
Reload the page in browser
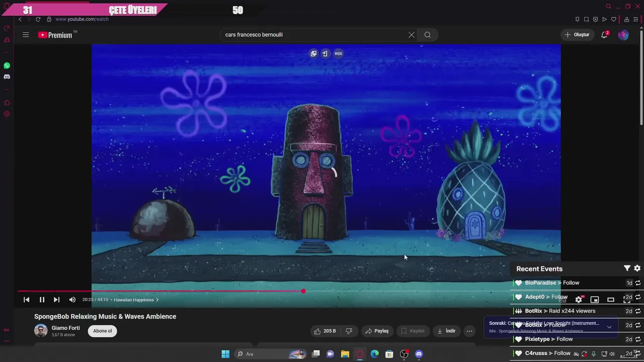(38, 19)
